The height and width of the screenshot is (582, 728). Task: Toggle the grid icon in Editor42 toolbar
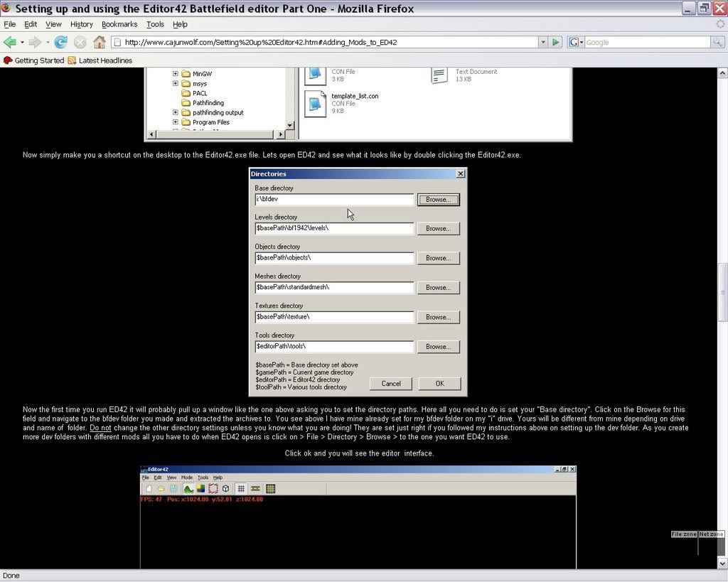click(x=241, y=488)
